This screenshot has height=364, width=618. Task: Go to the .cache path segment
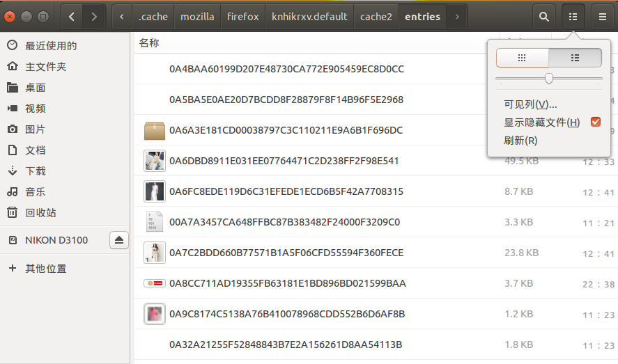pos(153,16)
